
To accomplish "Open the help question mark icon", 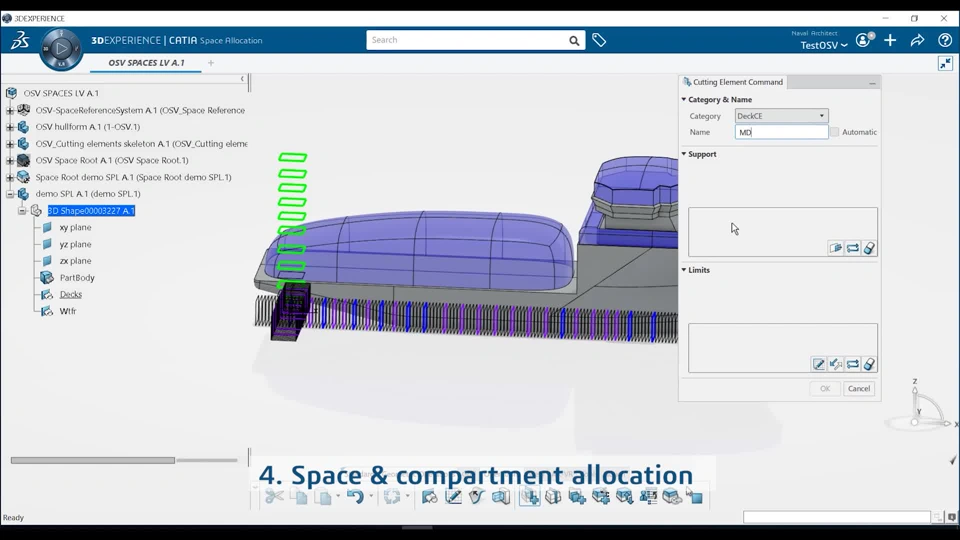I will pyautogui.click(x=945, y=40).
